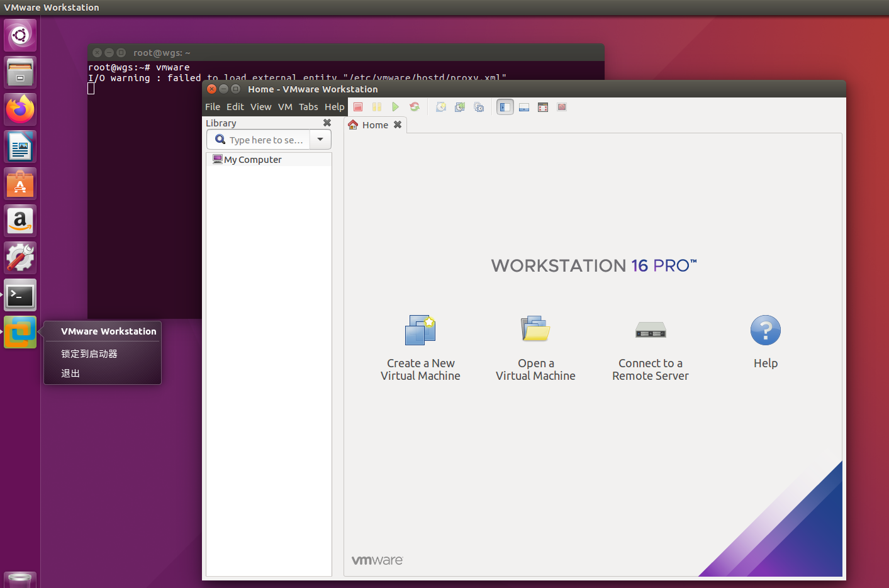The width and height of the screenshot is (889, 588).
Task: Minimize the root@wgs terminal window
Action: (x=109, y=53)
